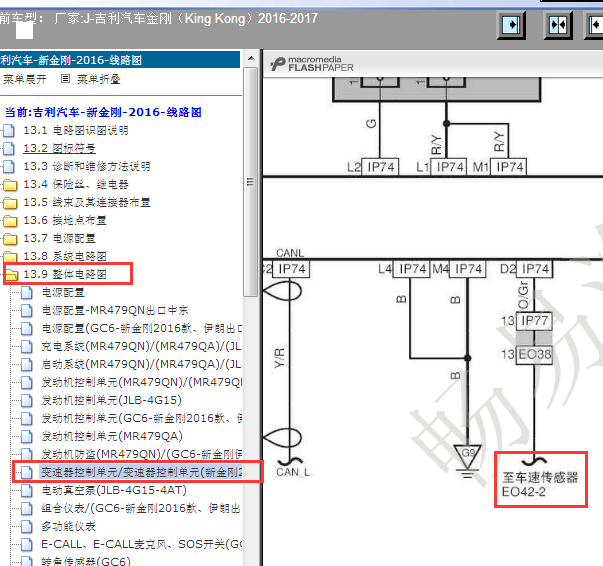Click 菜单展开 to expand all menus
The image size is (603, 566).
[25, 79]
